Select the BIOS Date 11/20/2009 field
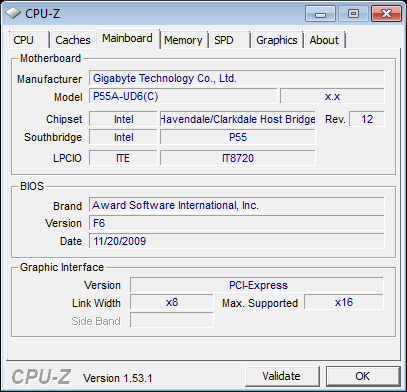The width and height of the screenshot is (407, 392). 237,241
